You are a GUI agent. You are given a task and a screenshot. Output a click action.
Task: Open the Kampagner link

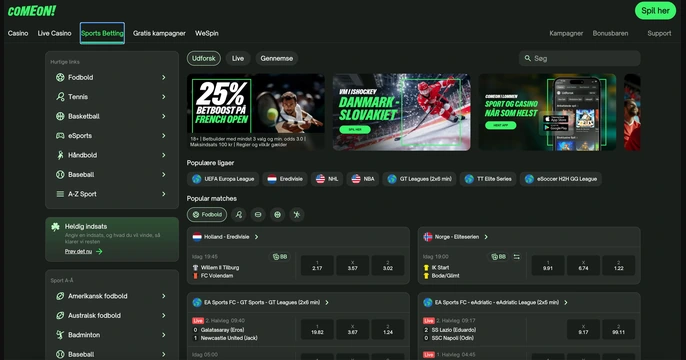[566, 33]
